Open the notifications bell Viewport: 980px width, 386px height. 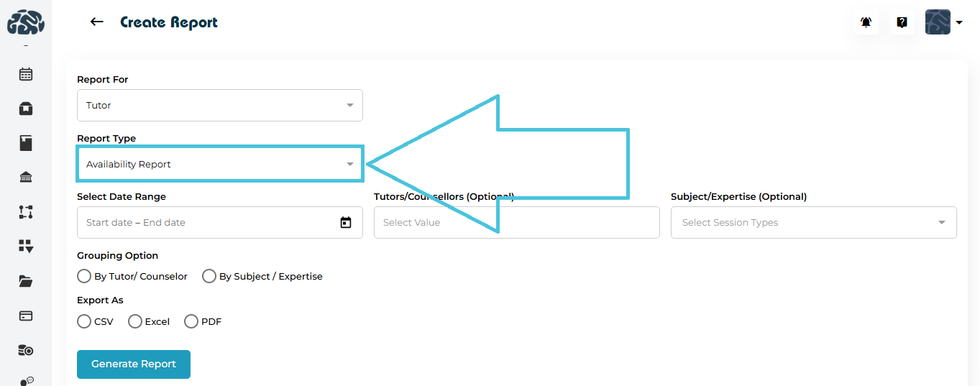(x=866, y=22)
